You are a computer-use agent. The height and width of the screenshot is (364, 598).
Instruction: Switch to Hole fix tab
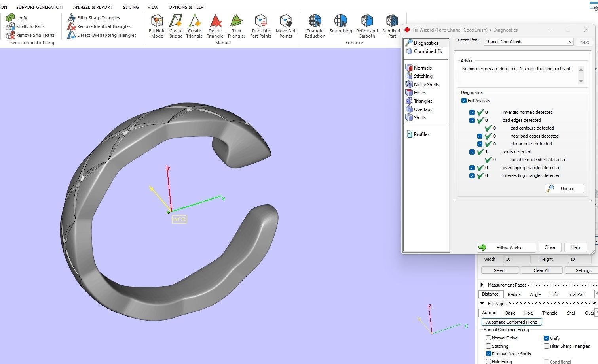528,313
